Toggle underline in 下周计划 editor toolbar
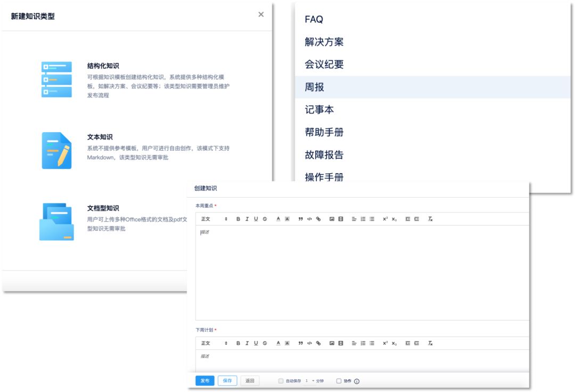The height and width of the screenshot is (392, 575). click(256, 343)
